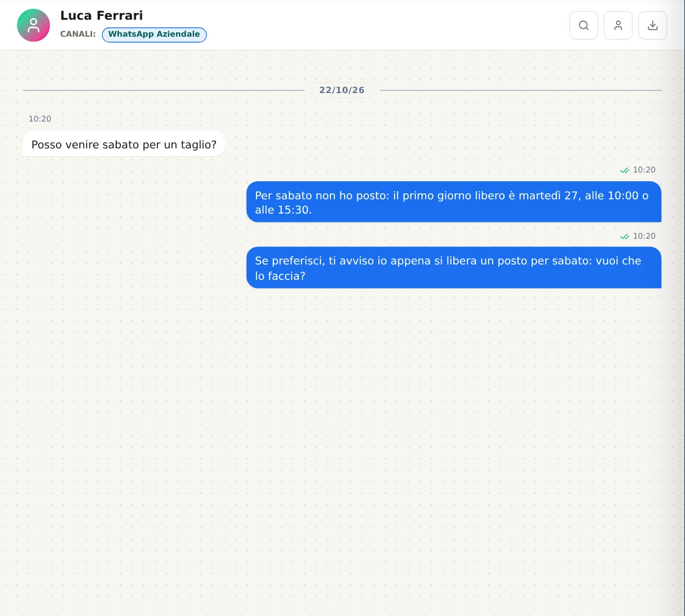The image size is (685, 616).
Task: Click the contact name Luca Ferrari
Action: click(101, 15)
